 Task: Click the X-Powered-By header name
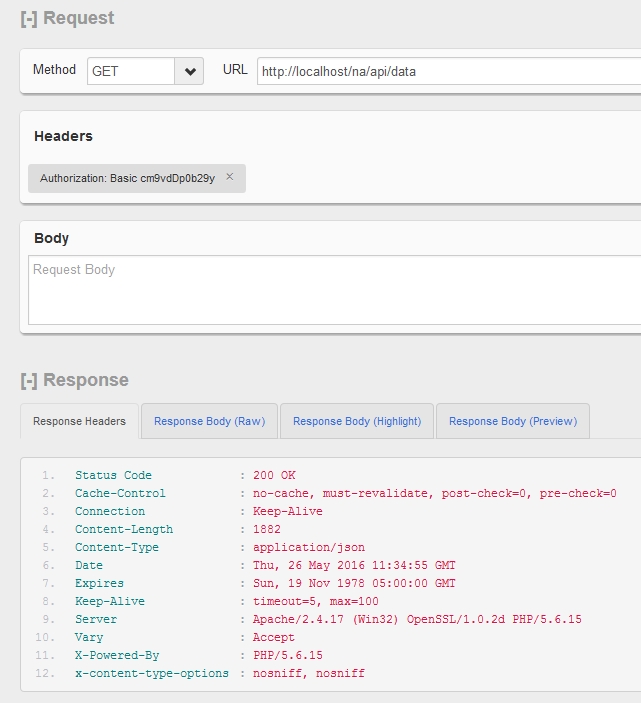[117, 655]
